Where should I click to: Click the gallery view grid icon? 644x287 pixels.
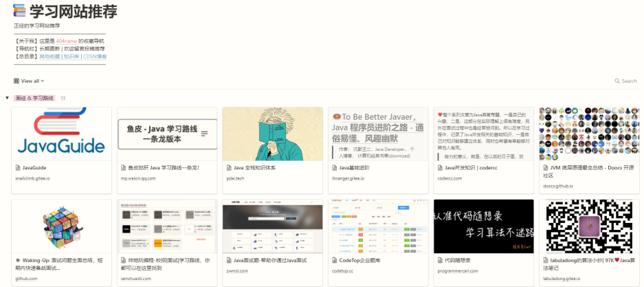coord(16,81)
